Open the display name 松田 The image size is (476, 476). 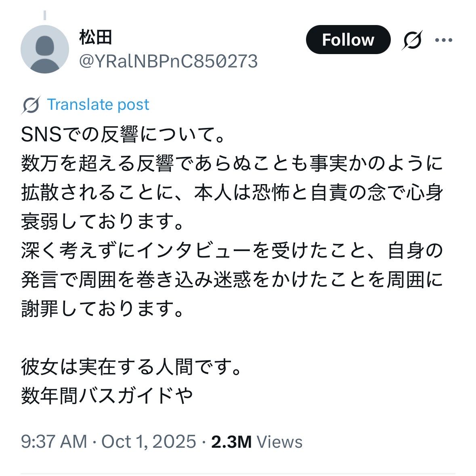pyautogui.click(x=95, y=38)
